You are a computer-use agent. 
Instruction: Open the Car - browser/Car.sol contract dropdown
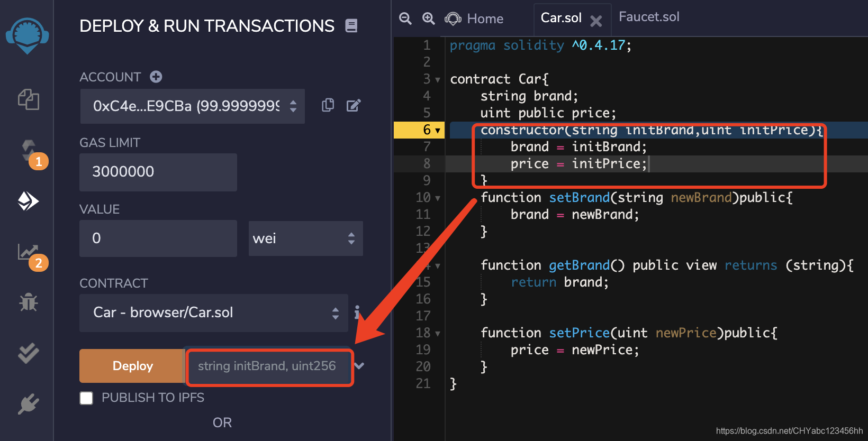(214, 313)
